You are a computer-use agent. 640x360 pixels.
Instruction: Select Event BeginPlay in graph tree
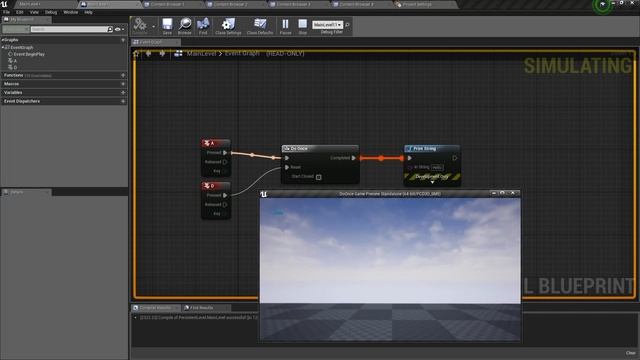coord(29,54)
